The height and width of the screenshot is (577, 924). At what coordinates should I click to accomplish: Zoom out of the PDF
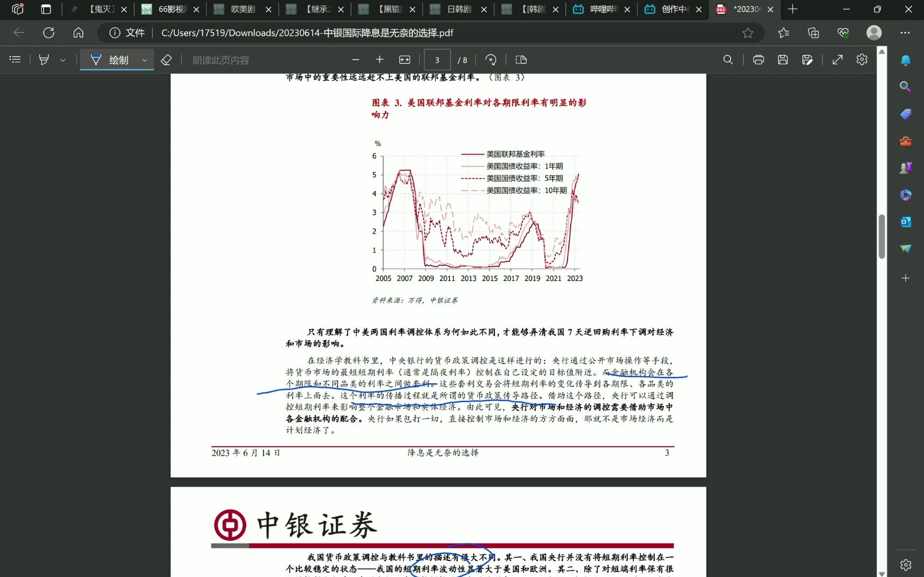pyautogui.click(x=355, y=60)
